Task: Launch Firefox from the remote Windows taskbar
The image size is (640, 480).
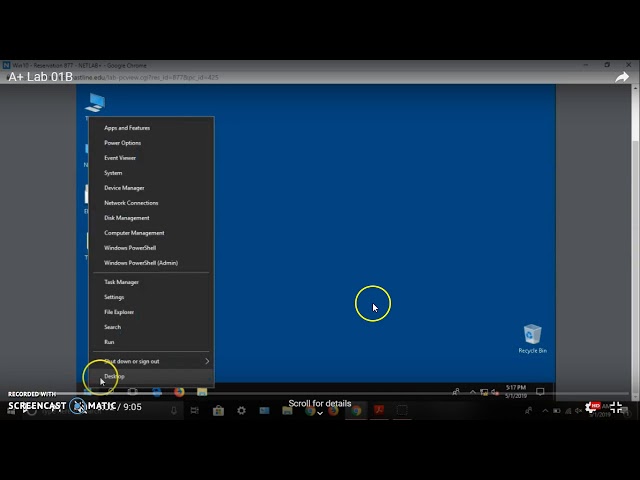Action: [x=179, y=392]
